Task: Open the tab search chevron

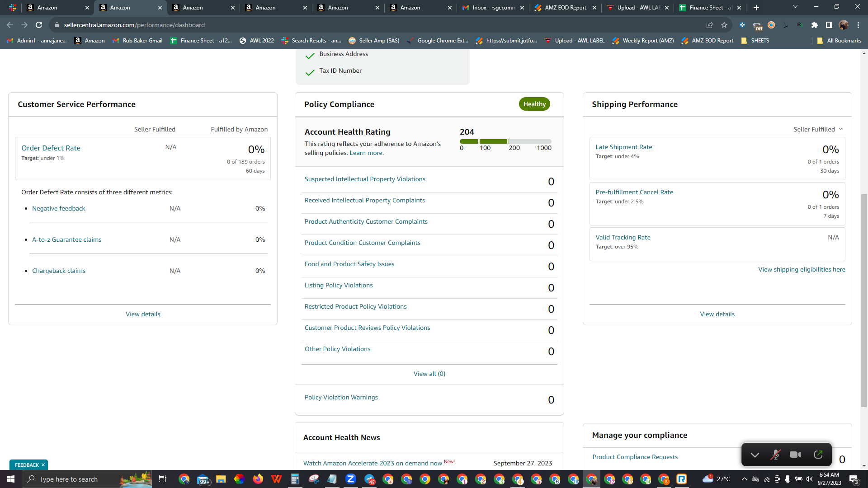Action: coord(795,7)
